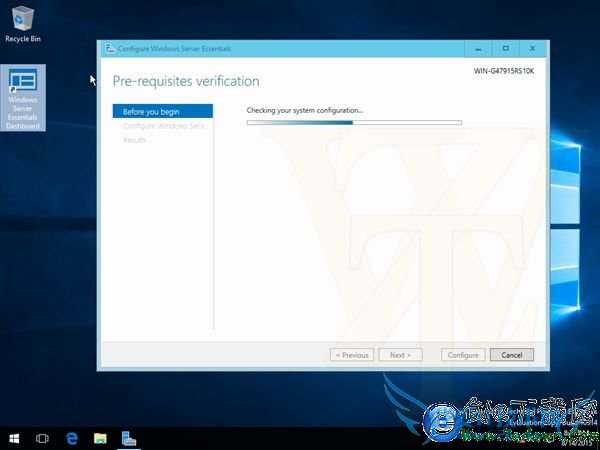The height and width of the screenshot is (450, 600).
Task: Click the Configure button
Action: (x=463, y=355)
